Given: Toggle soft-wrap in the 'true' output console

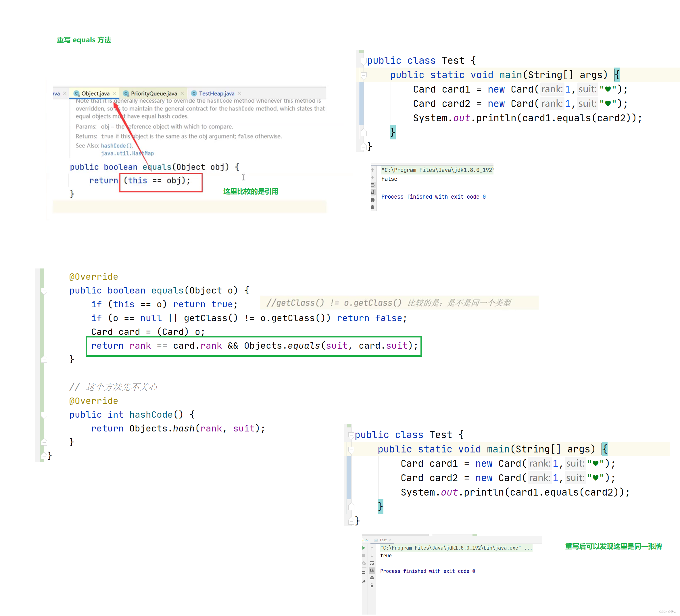Looking at the screenshot, I should click(x=372, y=563).
